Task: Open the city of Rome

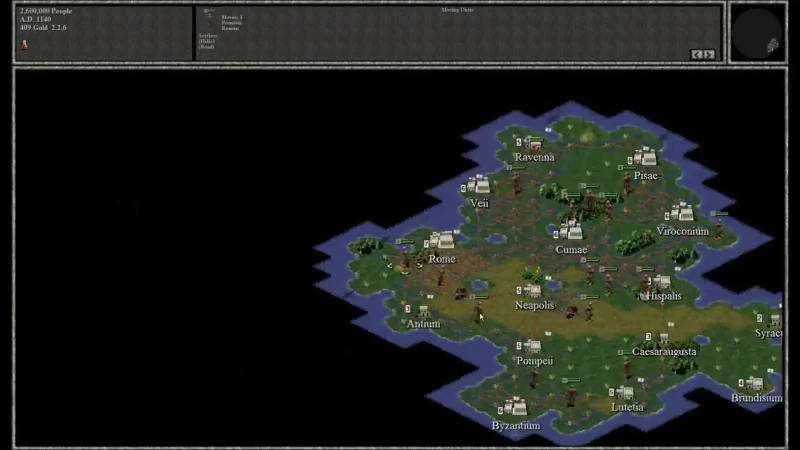Action: pos(442,240)
